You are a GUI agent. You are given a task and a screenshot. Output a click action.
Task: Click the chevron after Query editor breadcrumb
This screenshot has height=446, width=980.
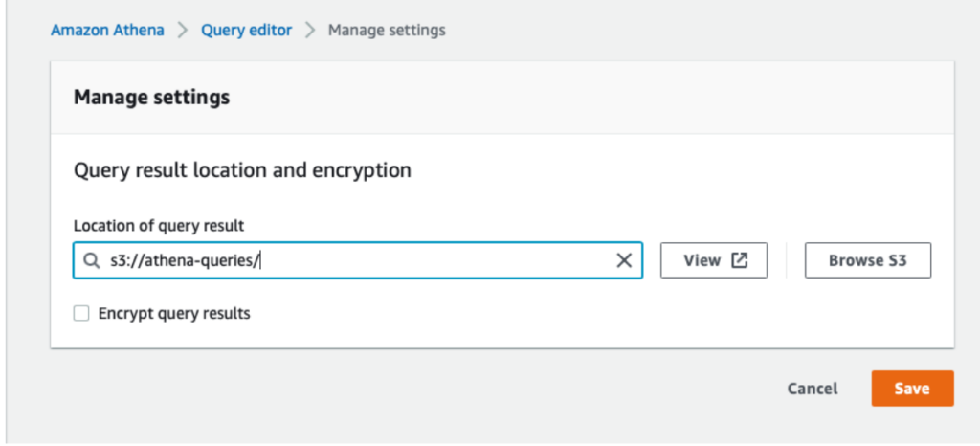click(310, 31)
